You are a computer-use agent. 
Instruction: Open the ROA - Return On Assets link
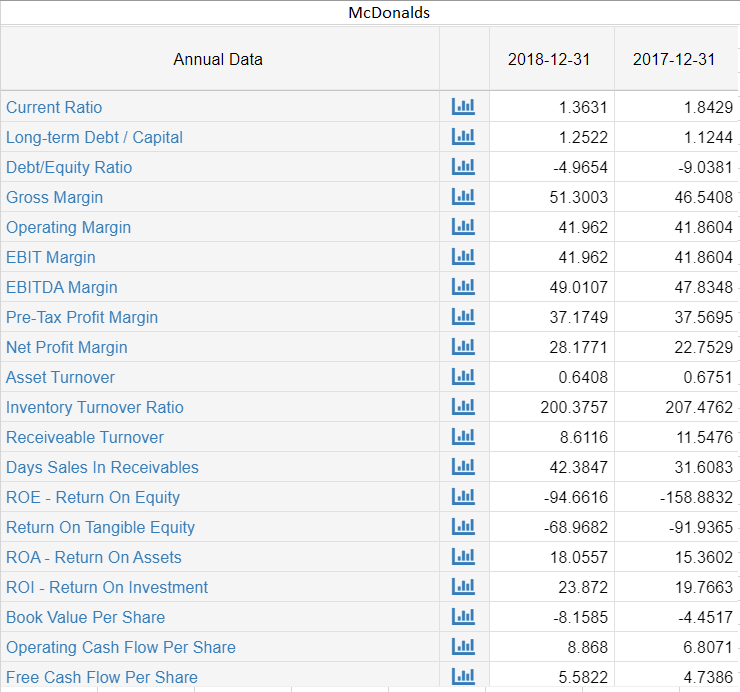click(x=93, y=557)
